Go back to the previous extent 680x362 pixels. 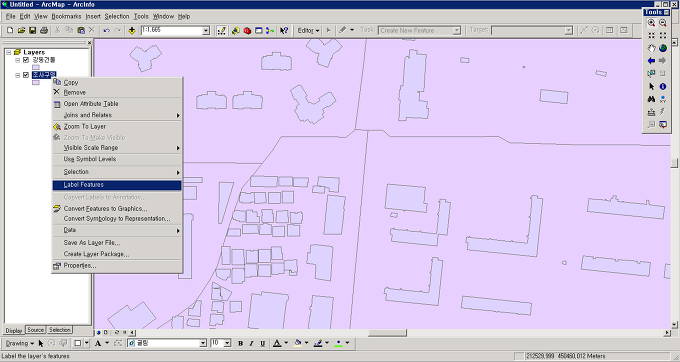pyautogui.click(x=651, y=61)
